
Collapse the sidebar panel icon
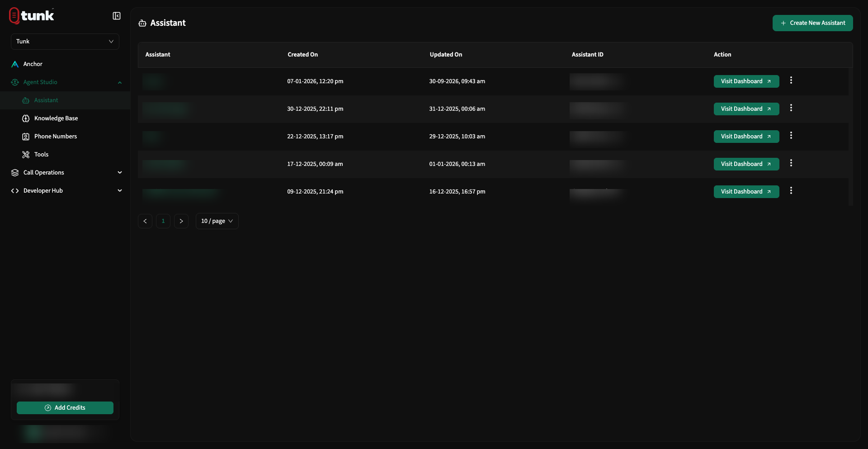[117, 16]
